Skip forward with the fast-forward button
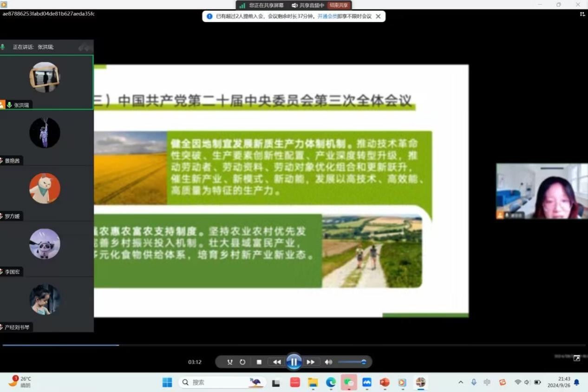The height and width of the screenshot is (392, 588). pos(311,362)
